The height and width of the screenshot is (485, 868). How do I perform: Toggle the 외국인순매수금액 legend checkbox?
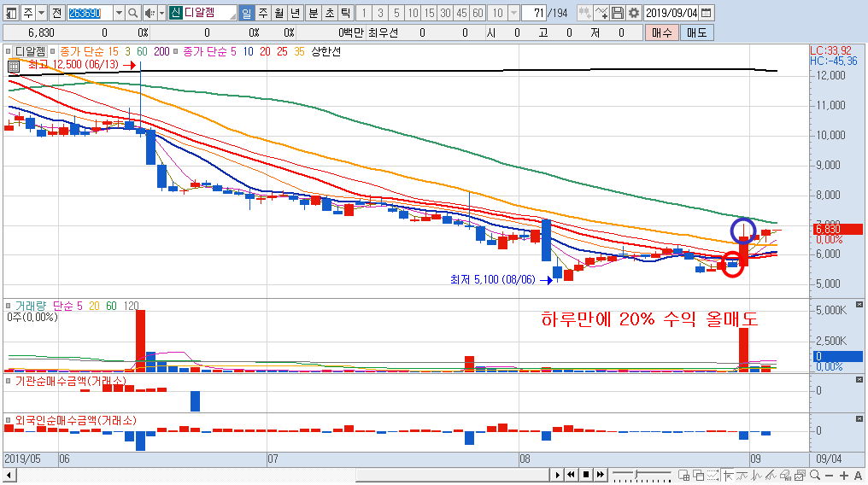[9, 420]
